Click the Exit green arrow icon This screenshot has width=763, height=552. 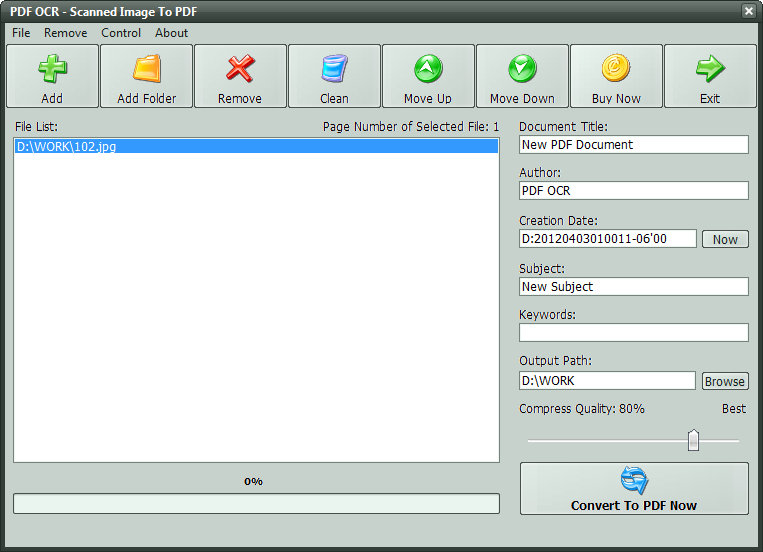[x=710, y=69]
